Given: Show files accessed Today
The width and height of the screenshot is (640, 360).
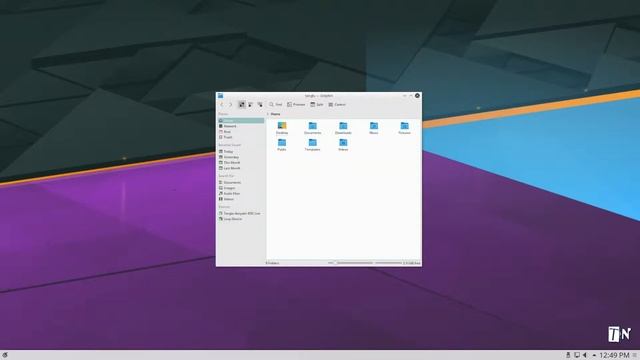Looking at the screenshot, I should coord(241,151).
